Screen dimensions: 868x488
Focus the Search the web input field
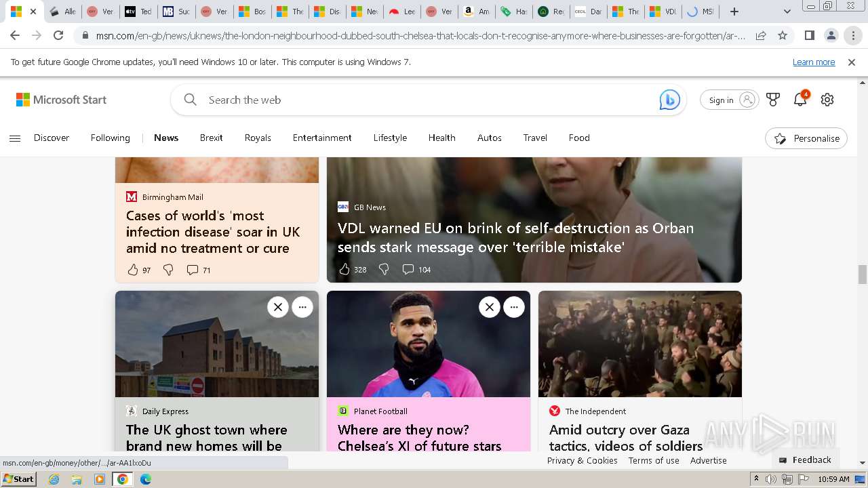point(427,100)
